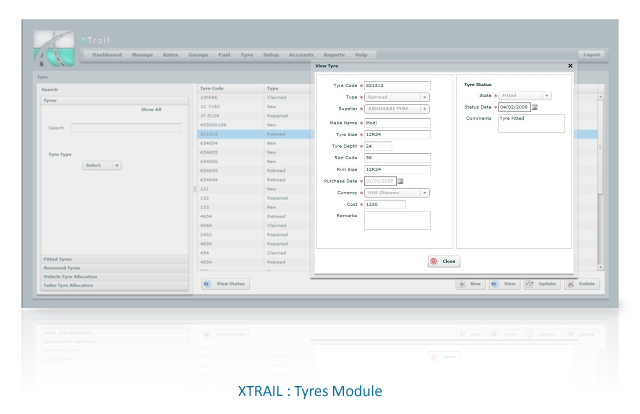Open the Help menu
640x414 pixels.
(x=361, y=55)
